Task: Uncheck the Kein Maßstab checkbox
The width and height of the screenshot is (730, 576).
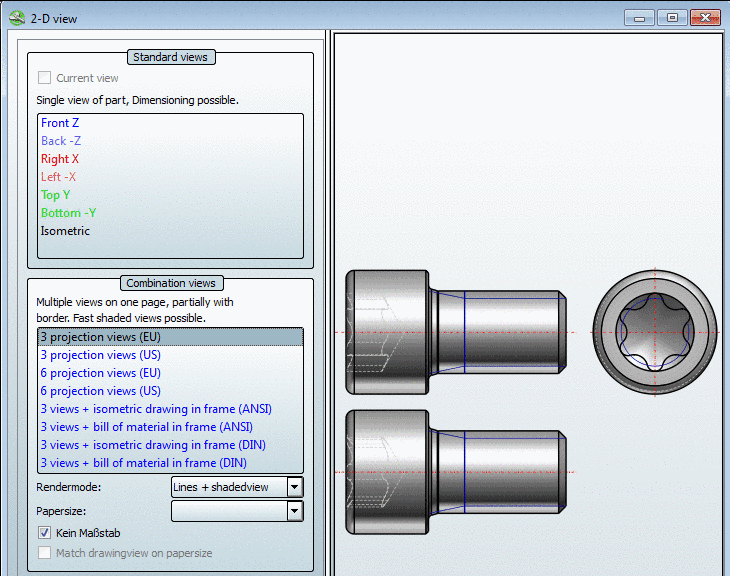Action: pos(44,533)
